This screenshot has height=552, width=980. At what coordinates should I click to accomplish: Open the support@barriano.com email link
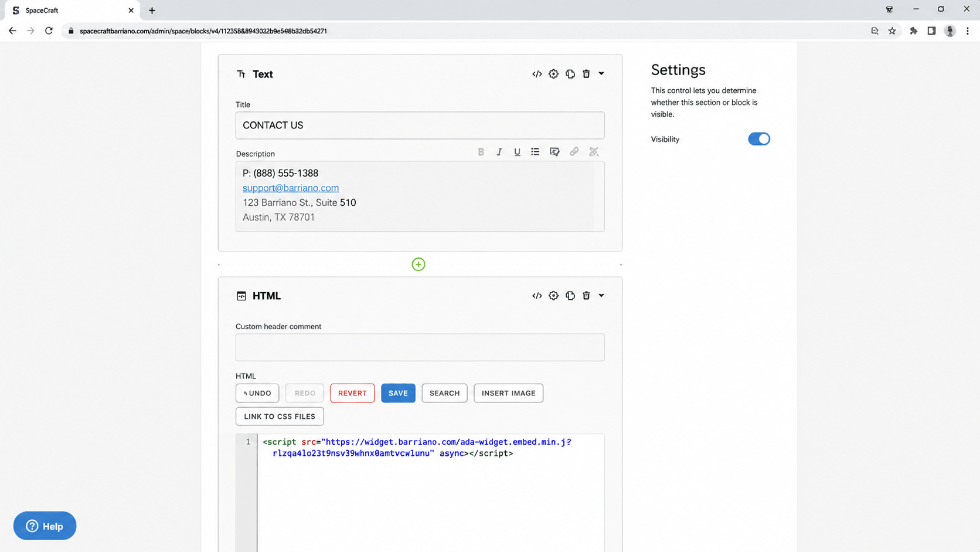coord(291,188)
